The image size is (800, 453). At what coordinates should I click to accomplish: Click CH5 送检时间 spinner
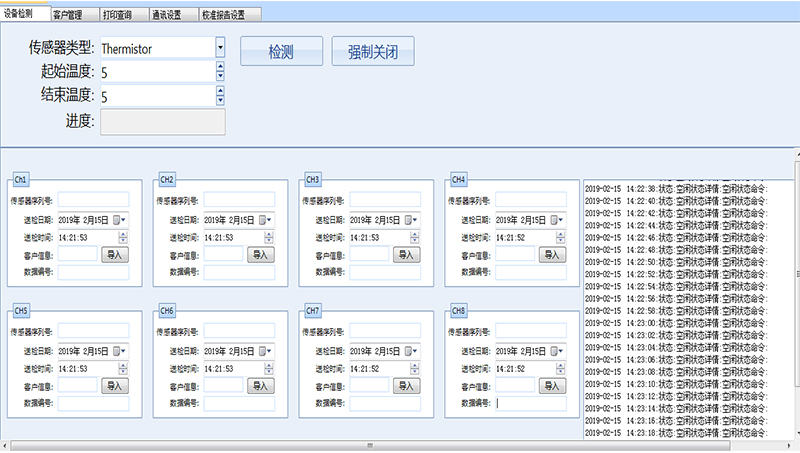123,368
